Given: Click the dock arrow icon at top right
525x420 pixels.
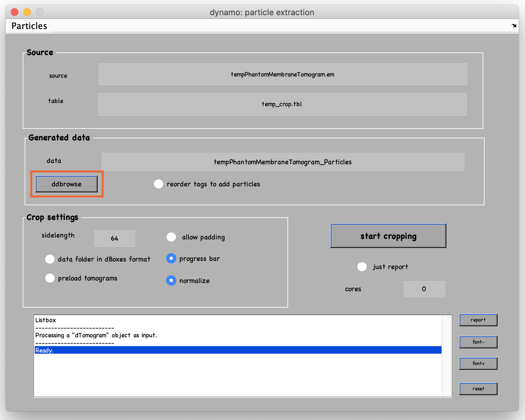Looking at the screenshot, I should click(514, 26).
